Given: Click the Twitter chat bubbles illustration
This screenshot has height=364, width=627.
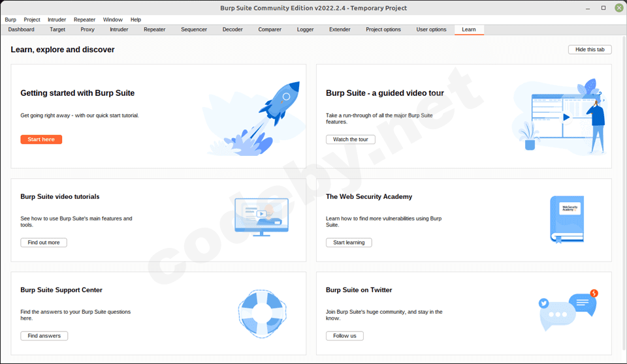Looking at the screenshot, I should tap(568, 310).
